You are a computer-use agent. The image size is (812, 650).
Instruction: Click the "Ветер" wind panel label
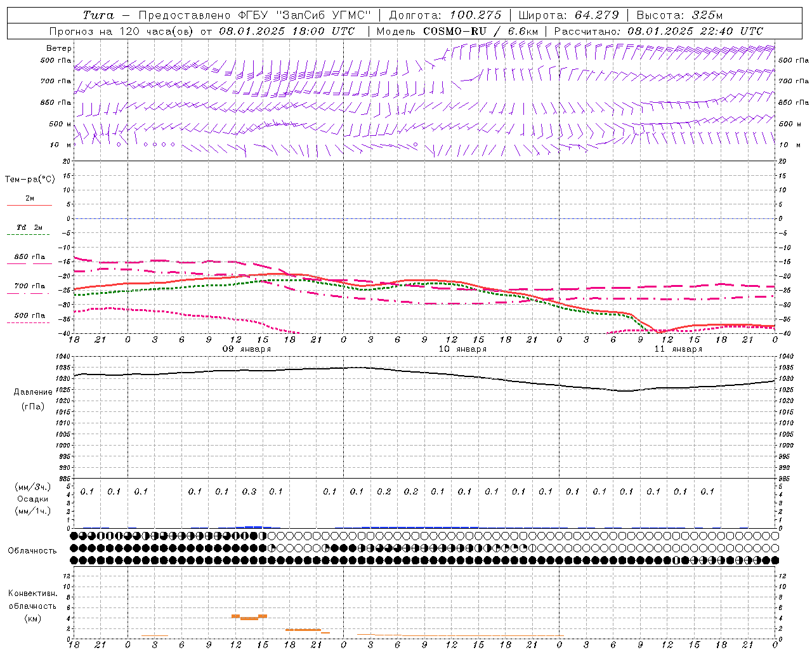click(59, 48)
